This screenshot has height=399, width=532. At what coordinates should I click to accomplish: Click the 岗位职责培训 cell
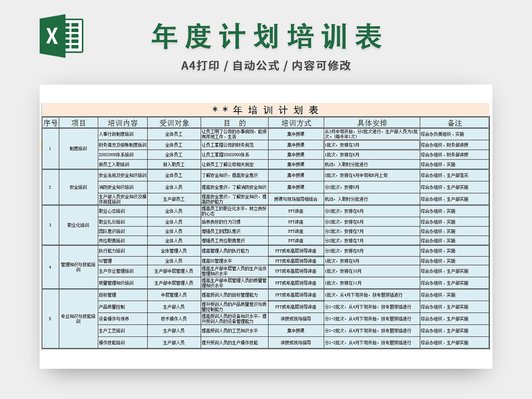click(x=123, y=241)
